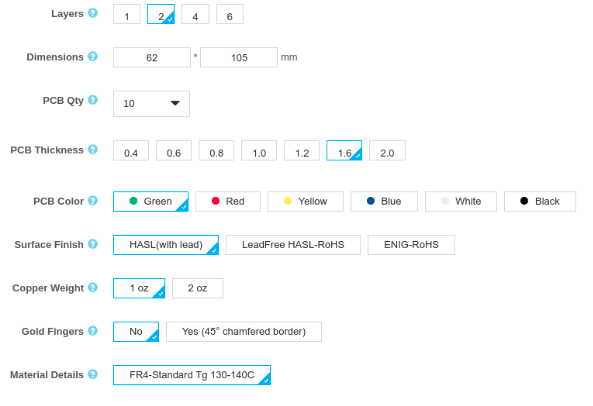
Task: Pick White PCB color
Action: click(x=461, y=201)
